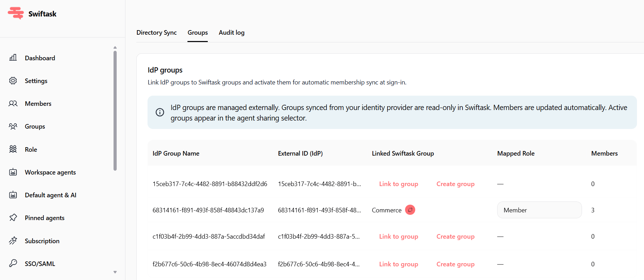Switch to the Audit log tab
The width and height of the screenshot is (644, 280).
(x=232, y=33)
